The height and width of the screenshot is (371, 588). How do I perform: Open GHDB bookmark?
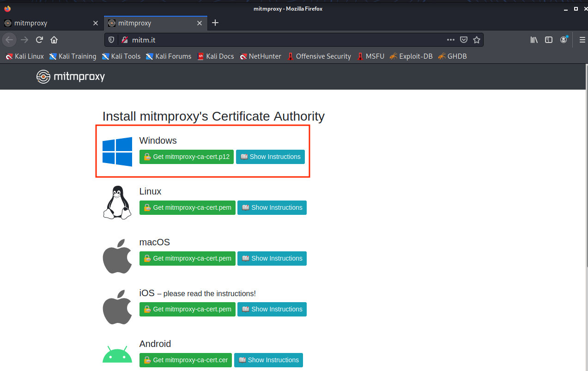[x=453, y=56]
